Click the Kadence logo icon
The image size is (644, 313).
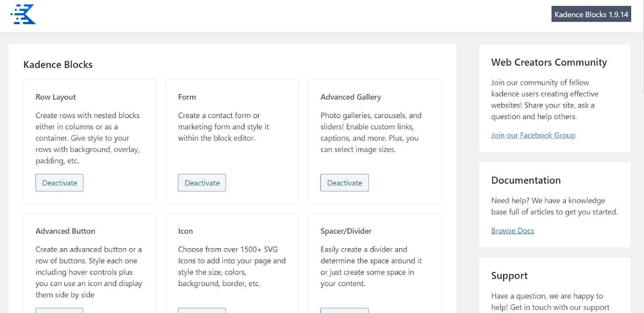tap(23, 15)
